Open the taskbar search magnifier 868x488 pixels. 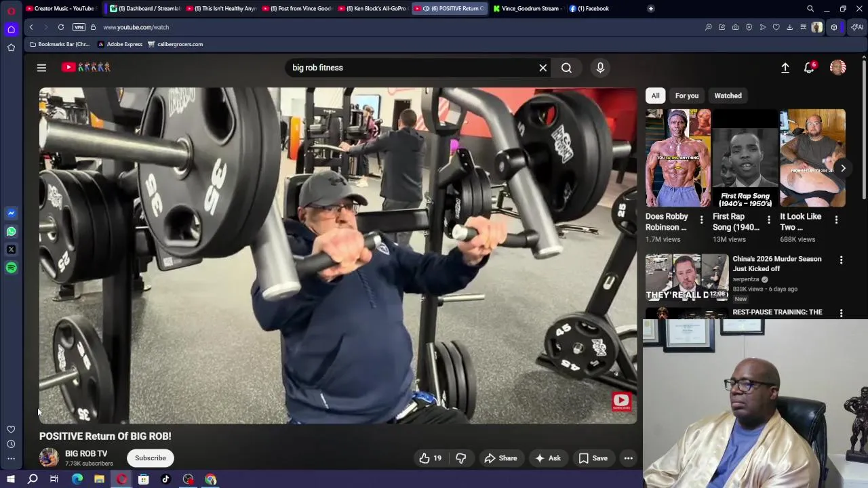(33, 479)
